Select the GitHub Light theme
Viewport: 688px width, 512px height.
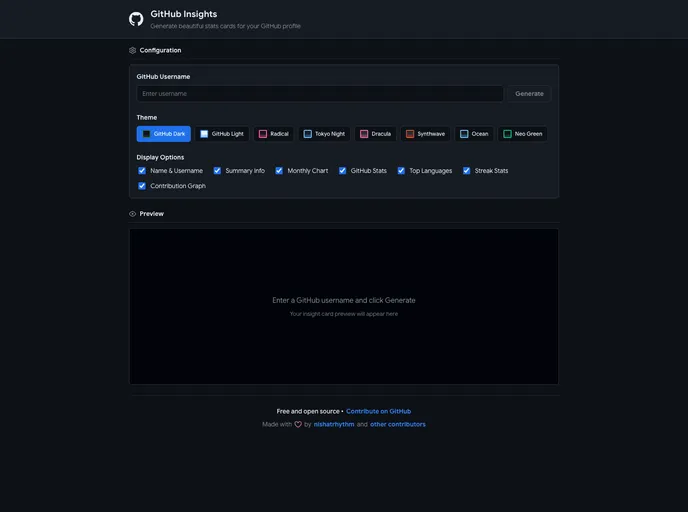click(x=222, y=134)
